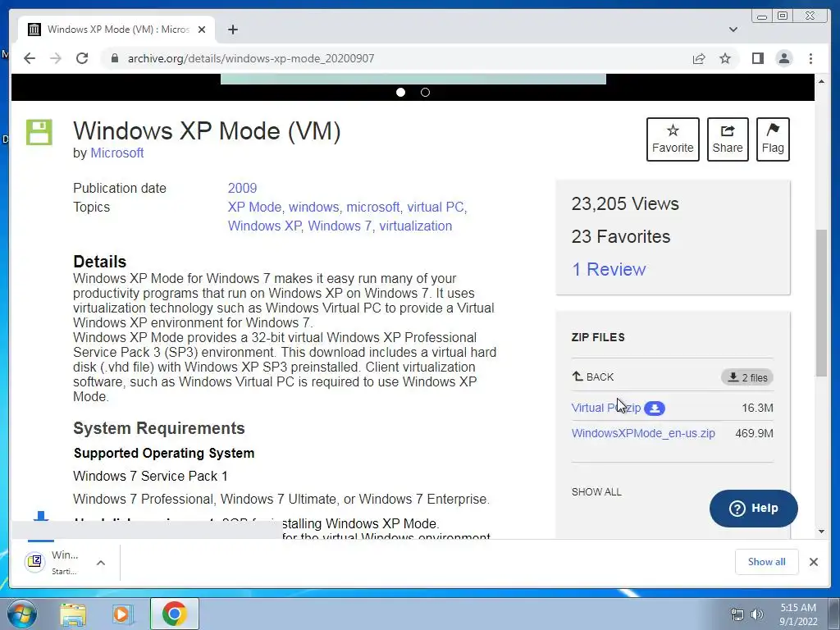
Task: Click SHOW ALL download options
Action: pos(596,492)
